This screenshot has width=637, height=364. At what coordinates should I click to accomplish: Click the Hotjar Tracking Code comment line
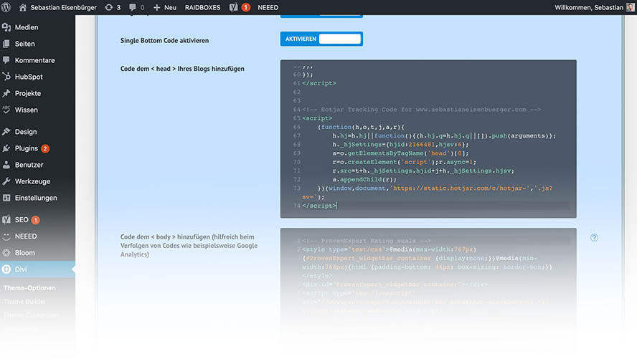click(421, 110)
